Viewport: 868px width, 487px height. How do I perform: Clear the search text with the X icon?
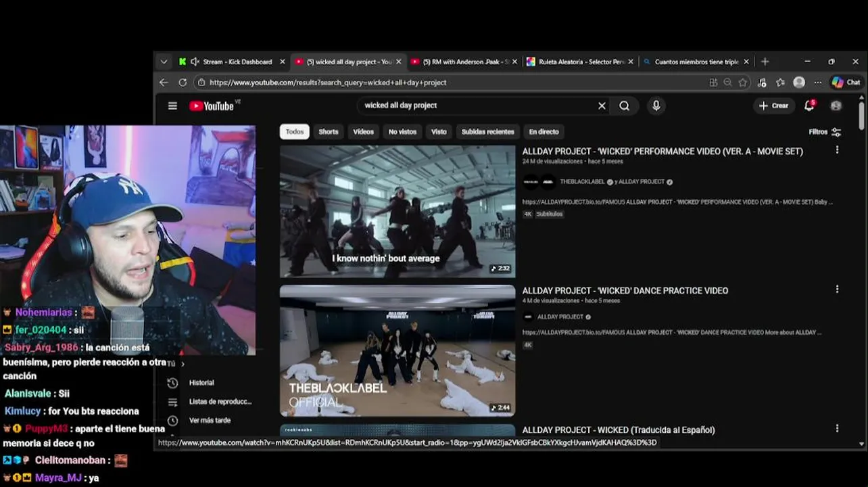602,106
